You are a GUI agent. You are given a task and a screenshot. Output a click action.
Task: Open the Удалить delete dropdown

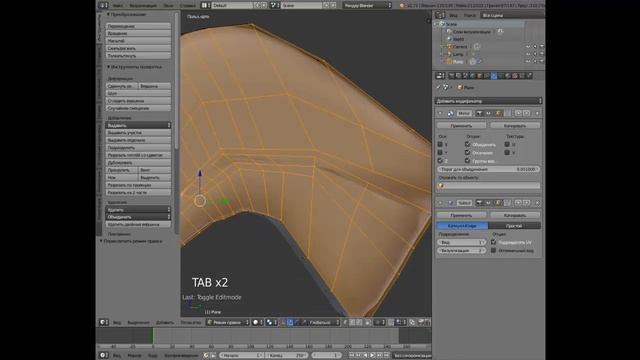pyautogui.click(x=138, y=209)
